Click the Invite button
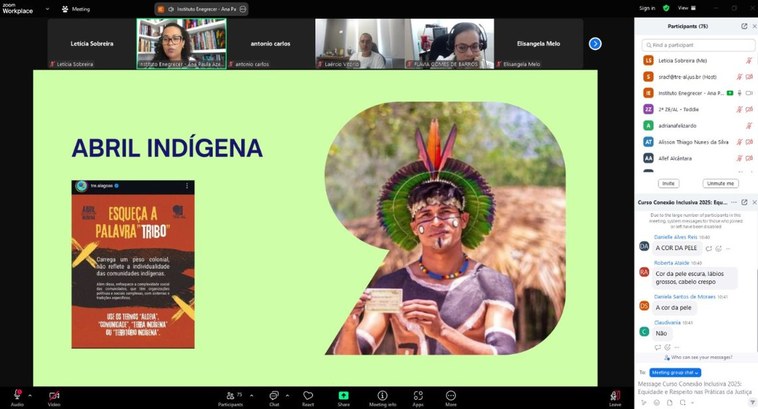 669,183
